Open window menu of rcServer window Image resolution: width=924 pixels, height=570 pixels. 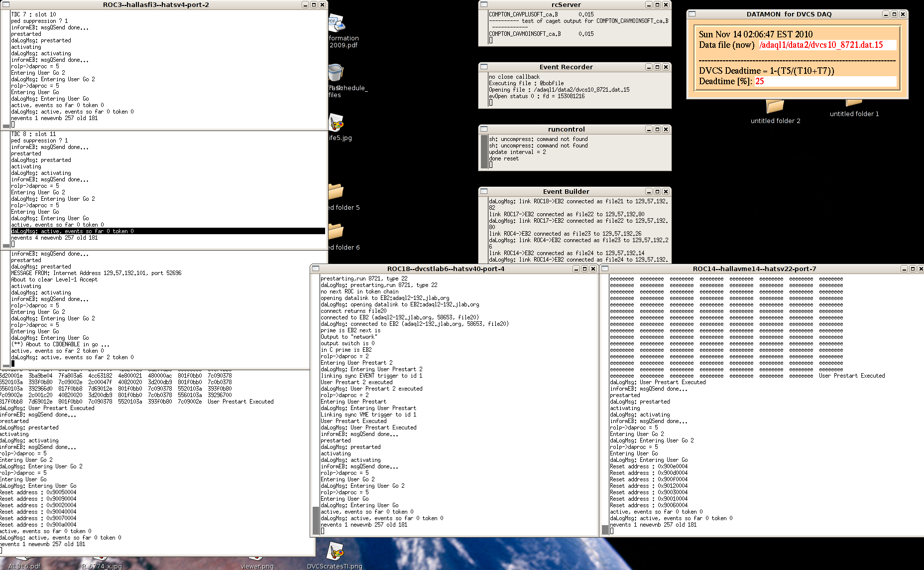[x=484, y=4]
